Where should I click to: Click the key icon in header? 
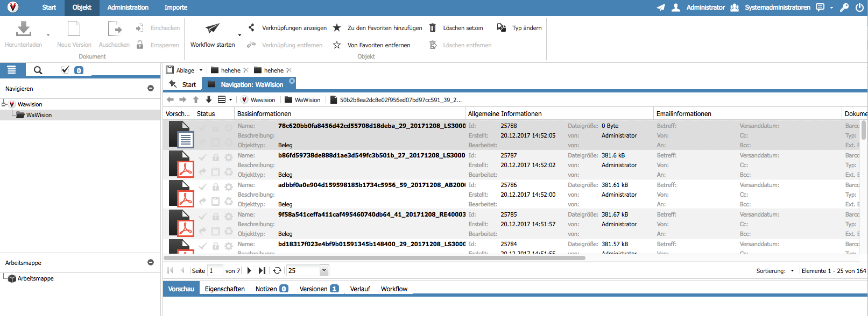(x=844, y=8)
